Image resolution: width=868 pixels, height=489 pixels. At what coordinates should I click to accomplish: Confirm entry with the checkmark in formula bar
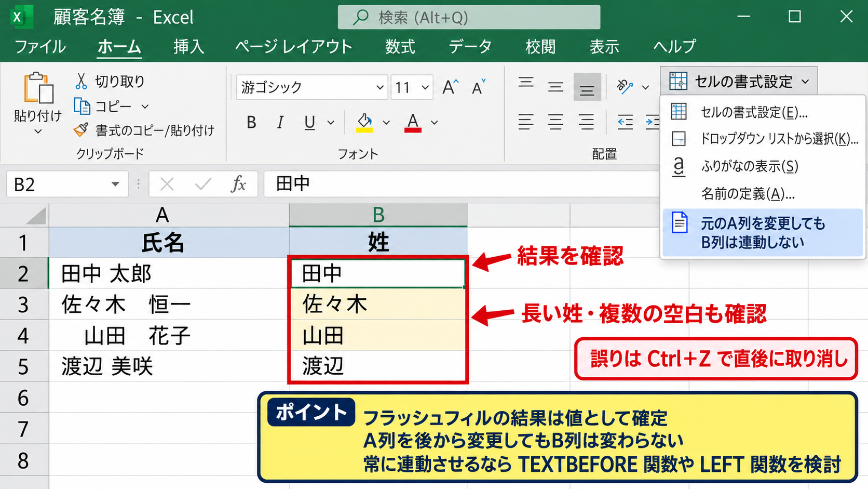[202, 184]
